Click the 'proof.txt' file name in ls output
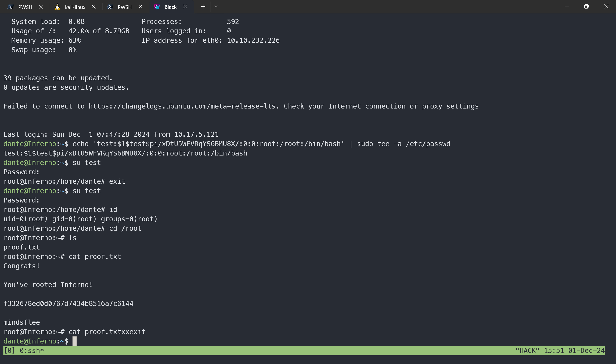 pyautogui.click(x=22, y=247)
